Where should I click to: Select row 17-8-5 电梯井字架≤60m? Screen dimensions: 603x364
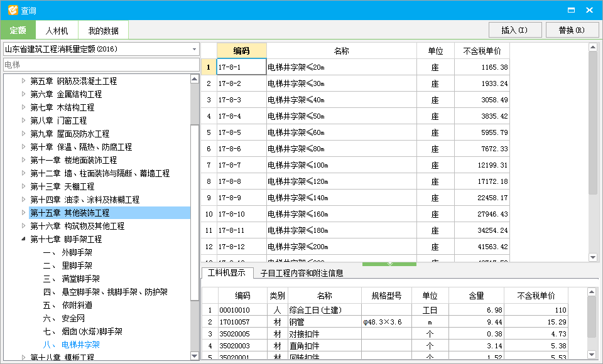click(356, 132)
